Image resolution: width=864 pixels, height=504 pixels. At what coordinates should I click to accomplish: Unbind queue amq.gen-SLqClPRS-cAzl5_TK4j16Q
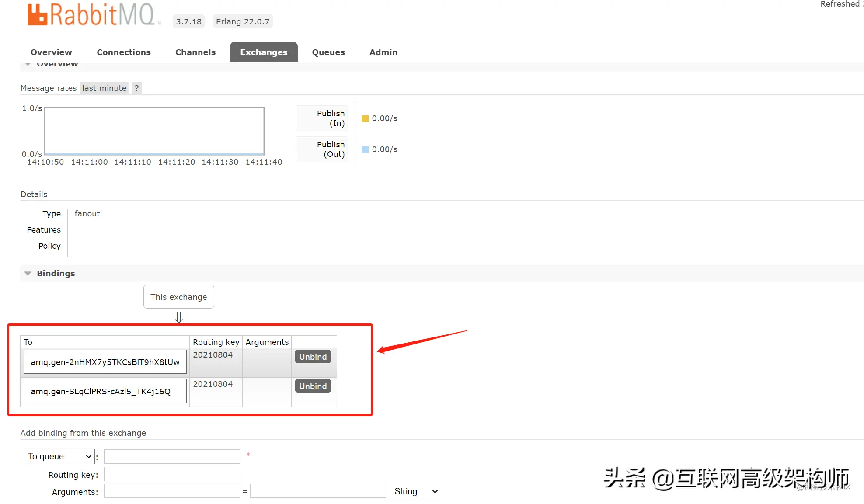click(313, 386)
